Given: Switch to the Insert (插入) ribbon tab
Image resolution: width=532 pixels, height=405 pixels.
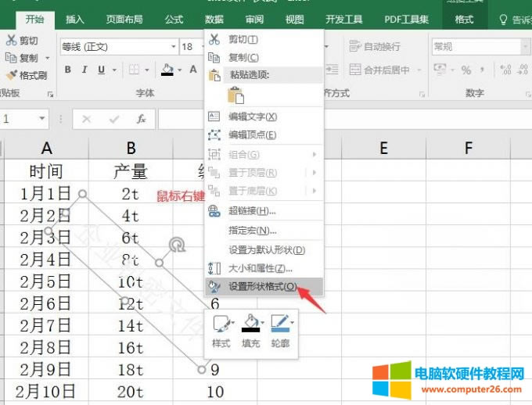Looking at the screenshot, I should click(75, 20).
